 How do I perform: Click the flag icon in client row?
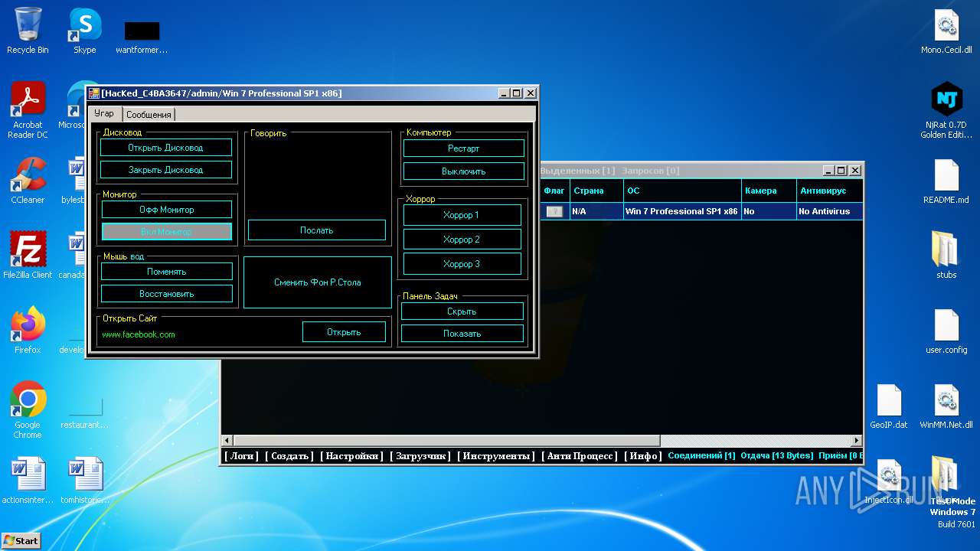tap(554, 211)
